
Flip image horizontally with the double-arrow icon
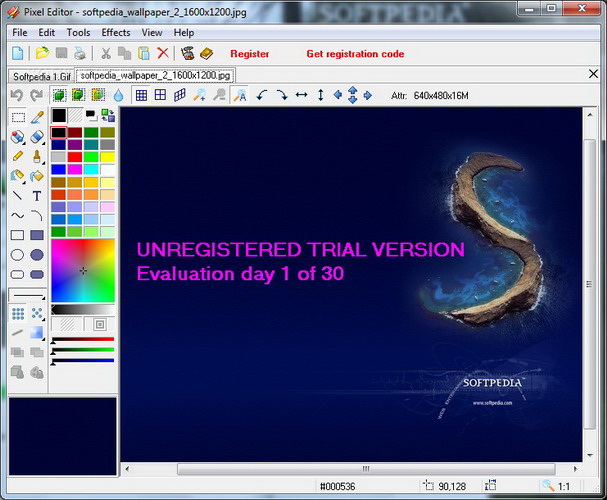301,95
